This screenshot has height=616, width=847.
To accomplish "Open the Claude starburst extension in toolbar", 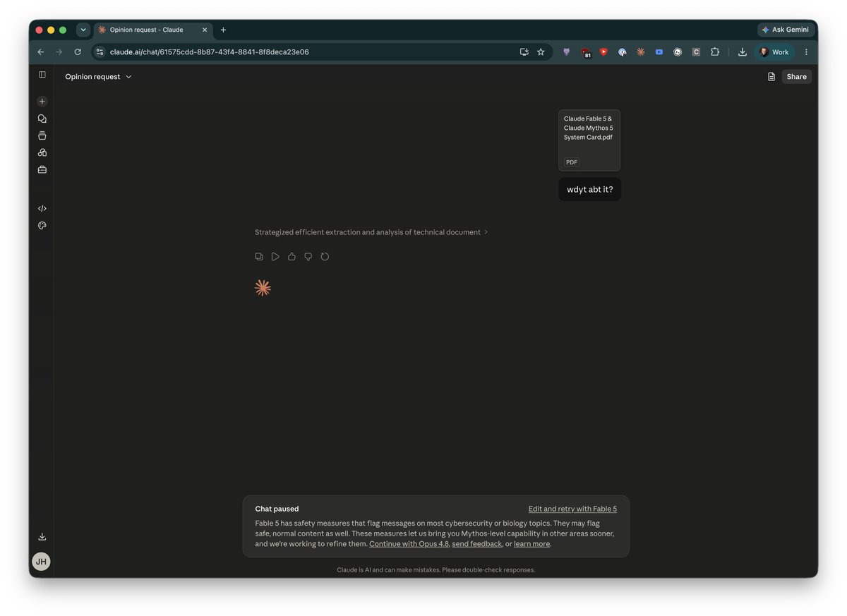I will coord(640,52).
